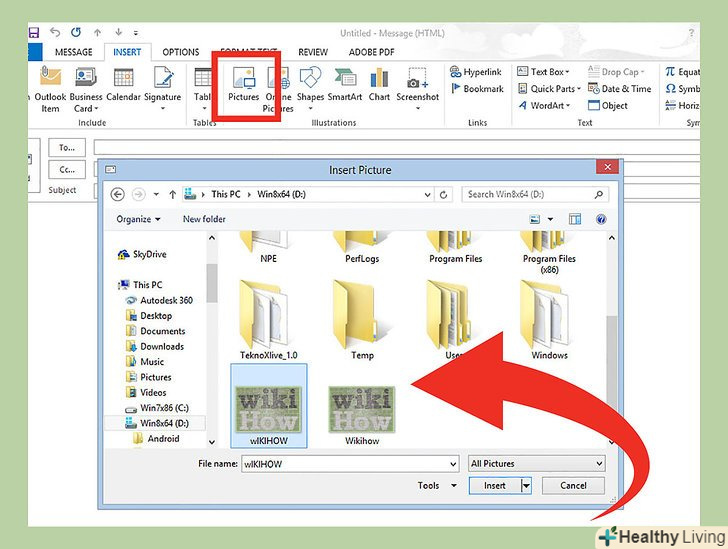Open Desktop in the navigation pane
The height and width of the screenshot is (549, 728).
(x=149, y=316)
